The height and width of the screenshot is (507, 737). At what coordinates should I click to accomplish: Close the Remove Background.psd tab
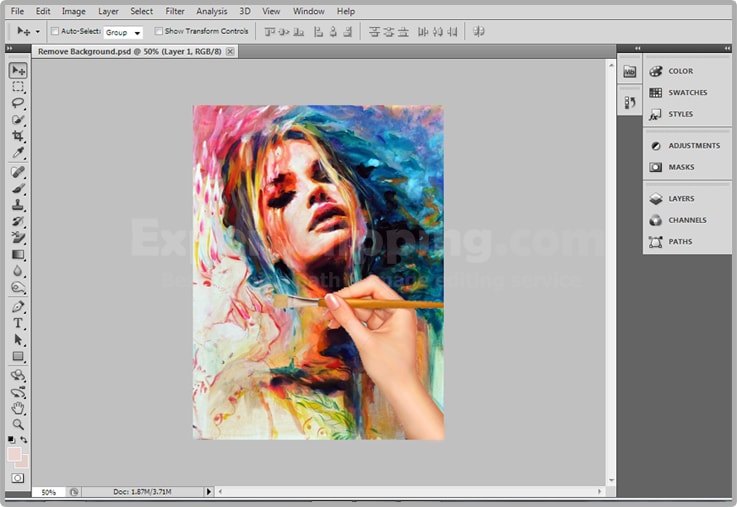[230, 52]
